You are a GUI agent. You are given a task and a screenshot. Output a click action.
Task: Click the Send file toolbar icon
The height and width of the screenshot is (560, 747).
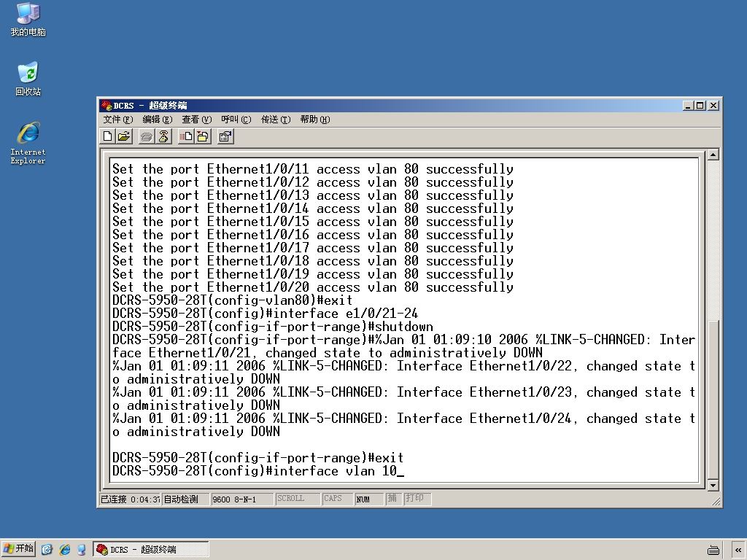click(185, 136)
